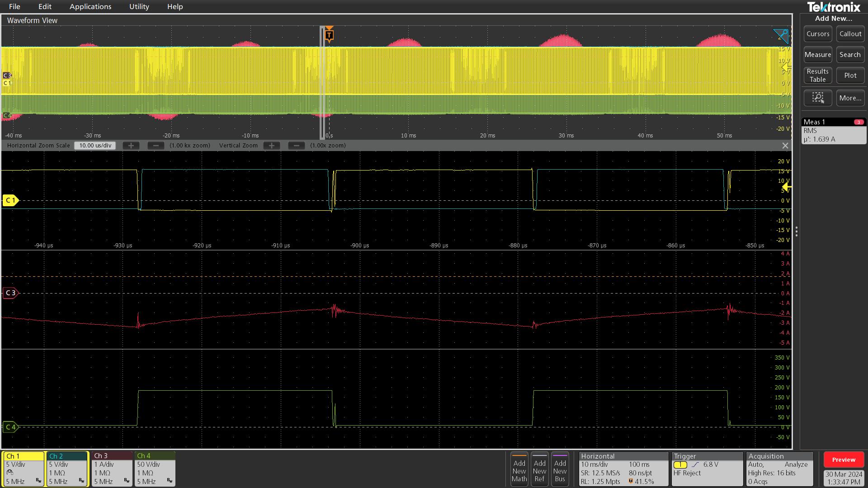Click the C4 channel handle in zoom view
The height and width of the screenshot is (488, 868).
[10, 427]
